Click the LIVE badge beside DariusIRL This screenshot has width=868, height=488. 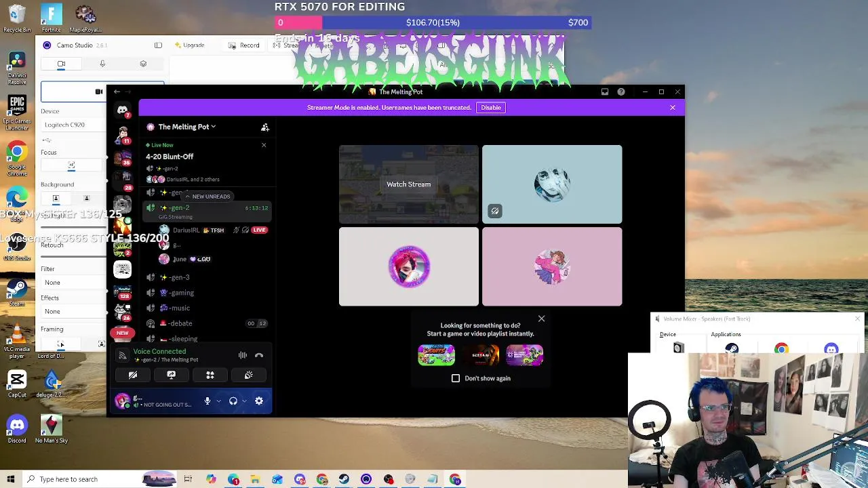(x=259, y=230)
